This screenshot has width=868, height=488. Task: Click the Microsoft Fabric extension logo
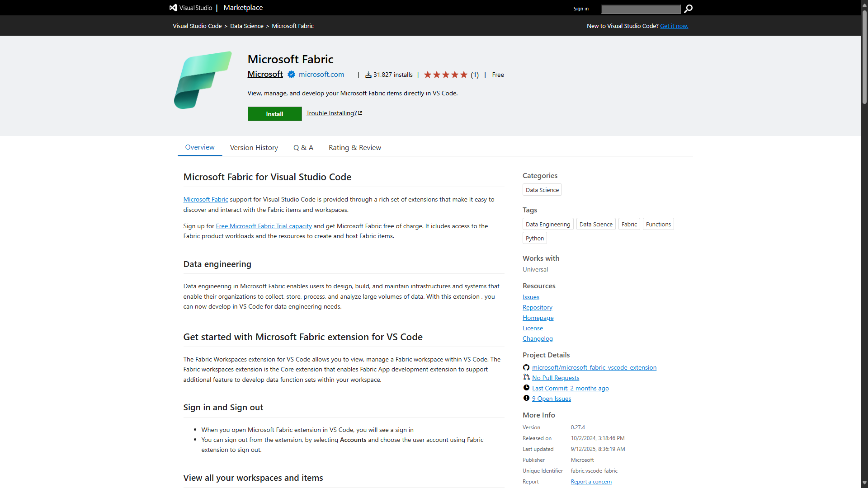pos(203,80)
